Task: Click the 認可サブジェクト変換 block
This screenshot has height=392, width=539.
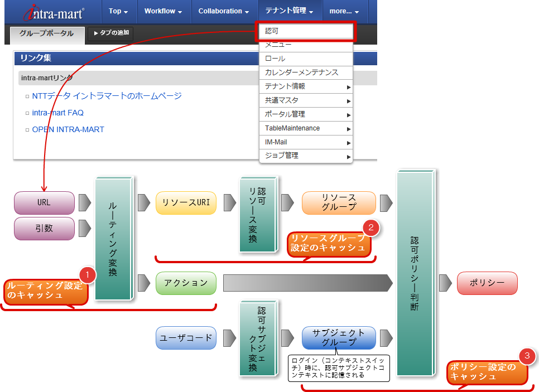Action: (258, 338)
